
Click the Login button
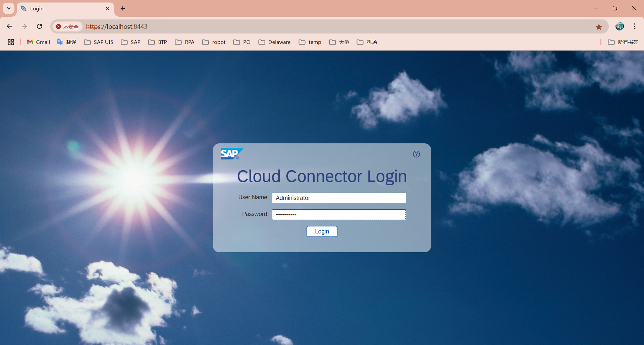tap(322, 231)
